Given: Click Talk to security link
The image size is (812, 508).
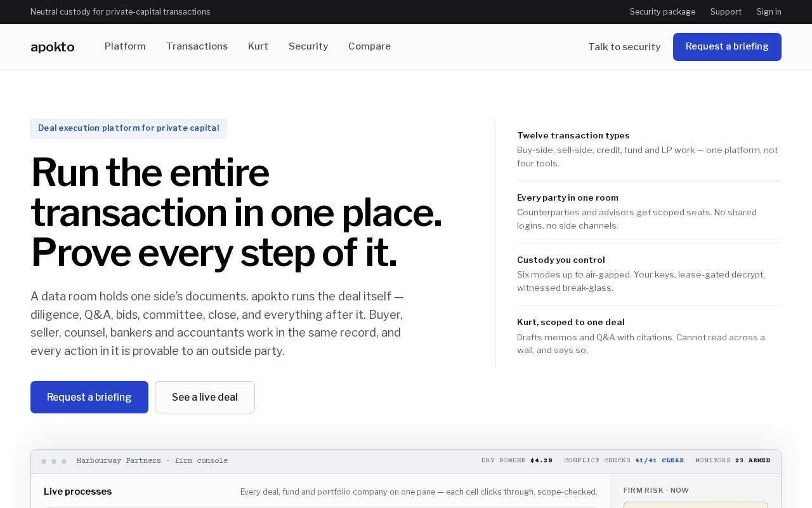Looking at the screenshot, I should click(x=624, y=47).
